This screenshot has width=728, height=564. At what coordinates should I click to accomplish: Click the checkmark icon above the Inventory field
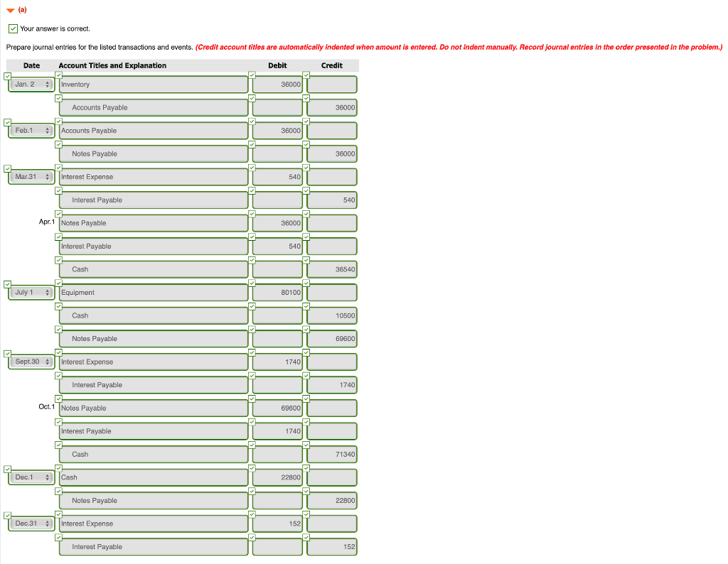pyautogui.click(x=58, y=75)
